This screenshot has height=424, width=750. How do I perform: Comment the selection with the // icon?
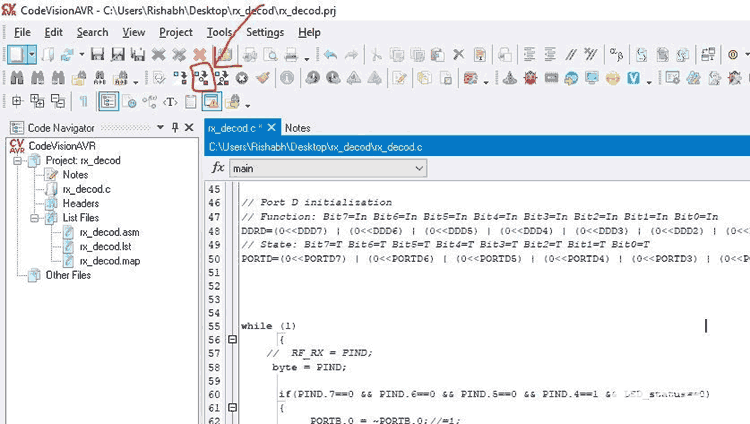pos(570,55)
